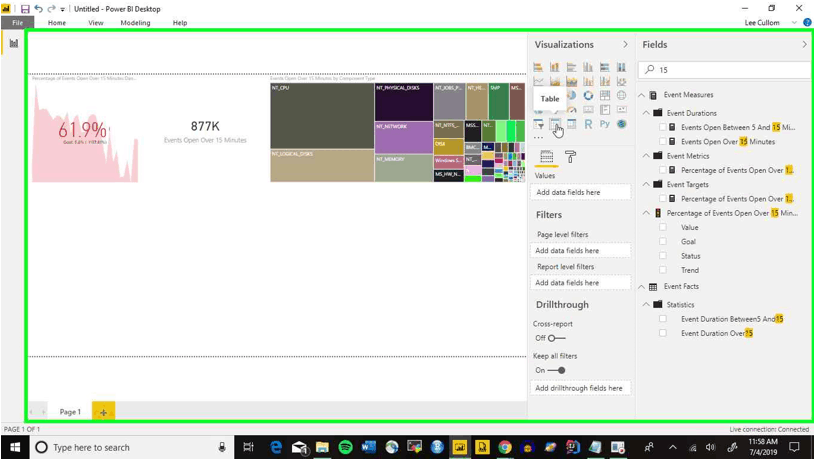Image resolution: width=816 pixels, height=459 pixels.
Task: Tick the Goal field checkbox
Action: click(662, 241)
